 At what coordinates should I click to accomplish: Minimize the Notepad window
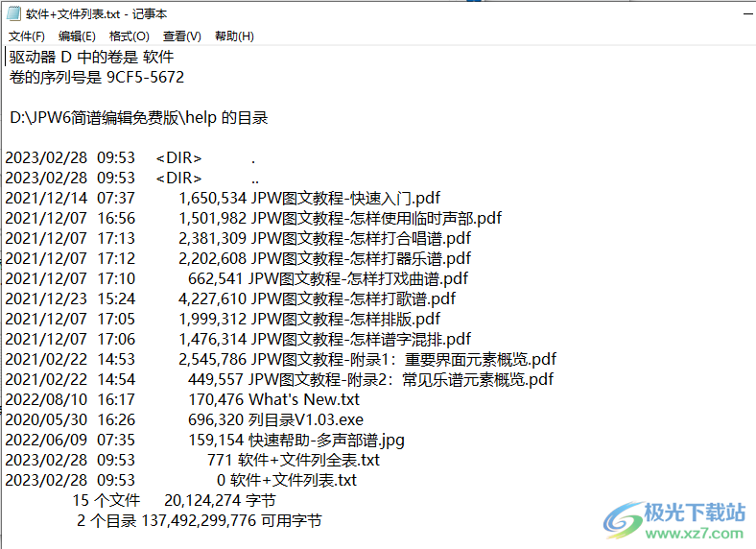(747, 13)
